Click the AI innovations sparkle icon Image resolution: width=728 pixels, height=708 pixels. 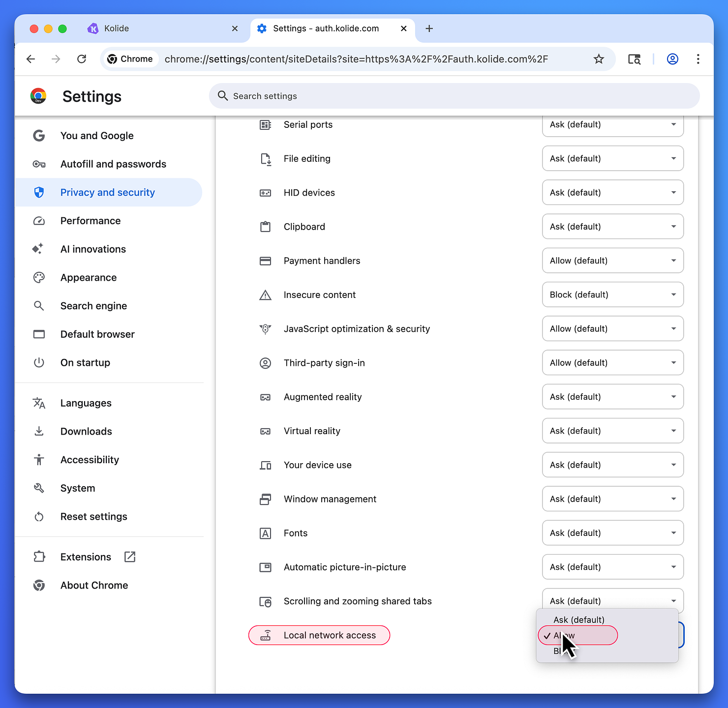tap(39, 249)
